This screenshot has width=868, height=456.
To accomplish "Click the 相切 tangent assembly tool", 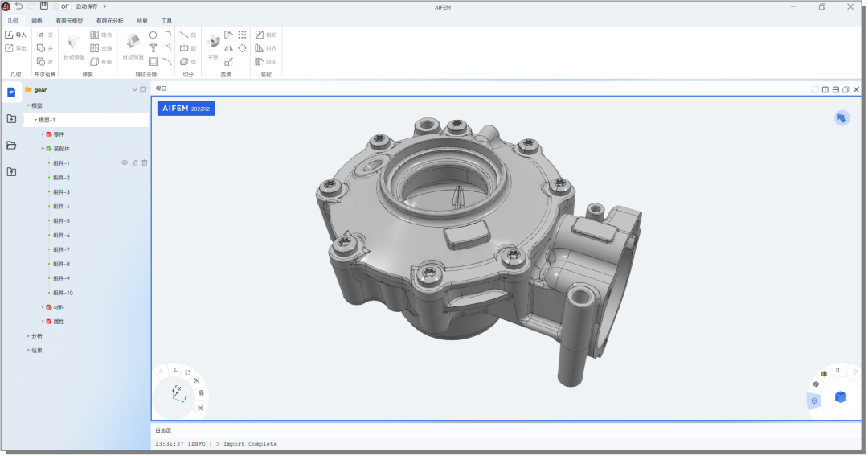I will (266, 35).
